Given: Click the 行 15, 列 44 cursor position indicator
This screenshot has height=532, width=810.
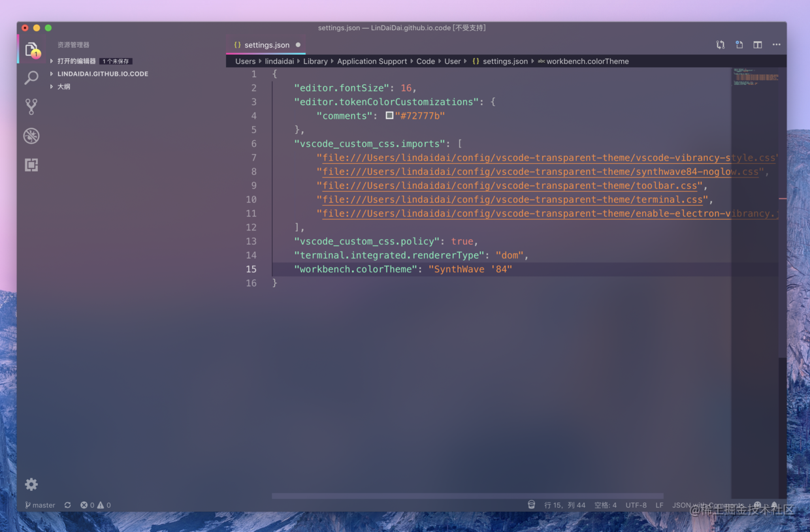Looking at the screenshot, I should pyautogui.click(x=565, y=505).
